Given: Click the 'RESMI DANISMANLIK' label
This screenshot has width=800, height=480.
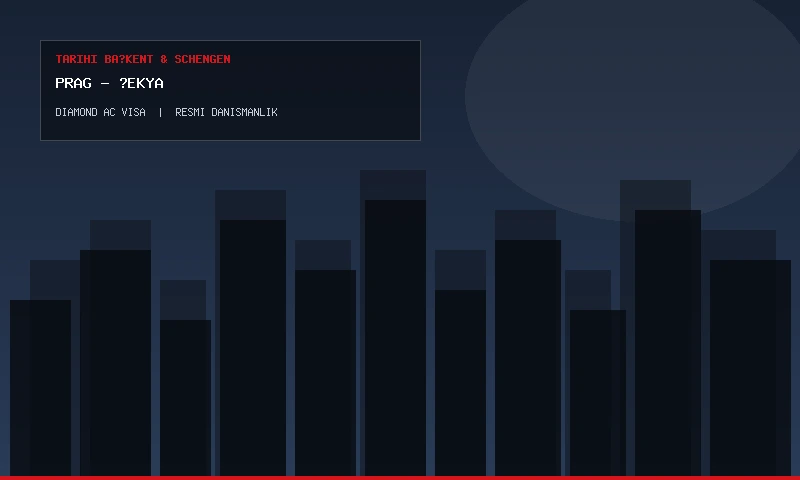Looking at the screenshot, I should pyautogui.click(x=227, y=112).
